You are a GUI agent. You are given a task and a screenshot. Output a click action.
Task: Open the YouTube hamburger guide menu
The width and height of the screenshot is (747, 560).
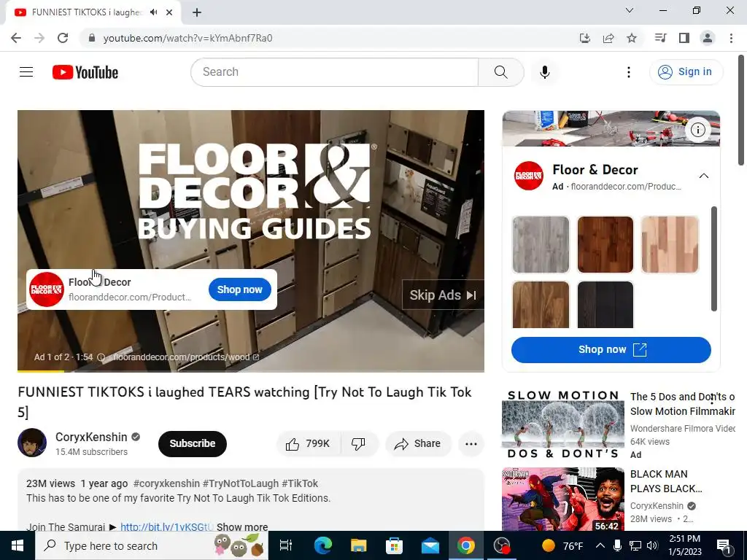pos(26,72)
